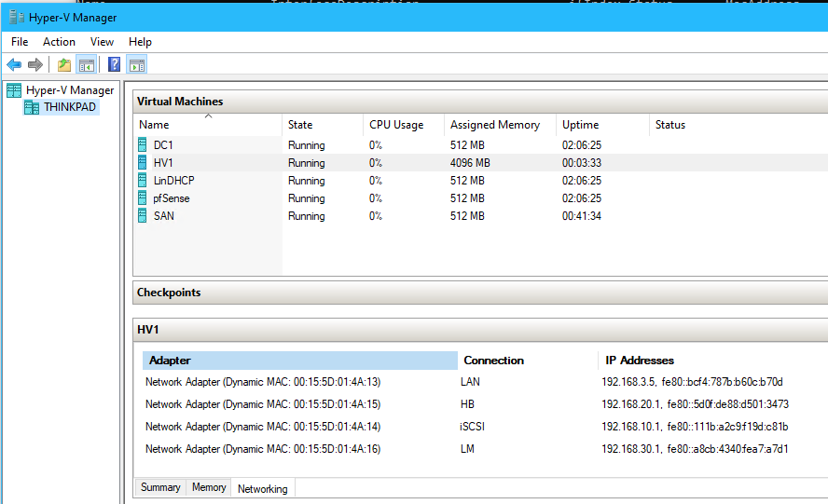Click the HB connection entry
Viewport: 828px width, 504px height.
[x=467, y=404]
